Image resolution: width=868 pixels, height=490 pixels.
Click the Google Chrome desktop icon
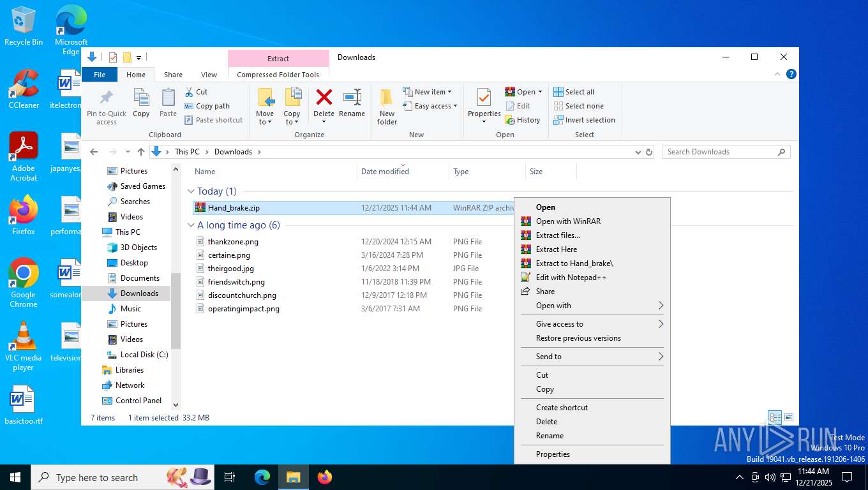point(24,283)
